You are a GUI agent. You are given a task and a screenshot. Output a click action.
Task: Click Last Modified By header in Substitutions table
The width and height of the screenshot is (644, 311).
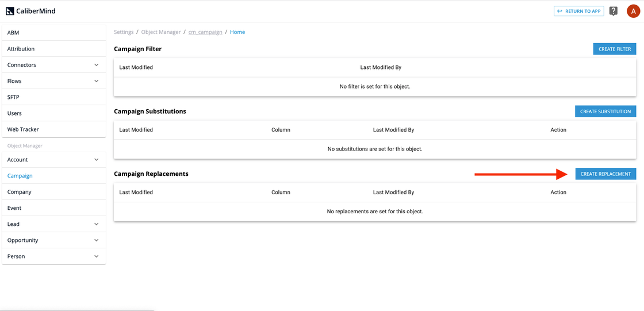[393, 130]
